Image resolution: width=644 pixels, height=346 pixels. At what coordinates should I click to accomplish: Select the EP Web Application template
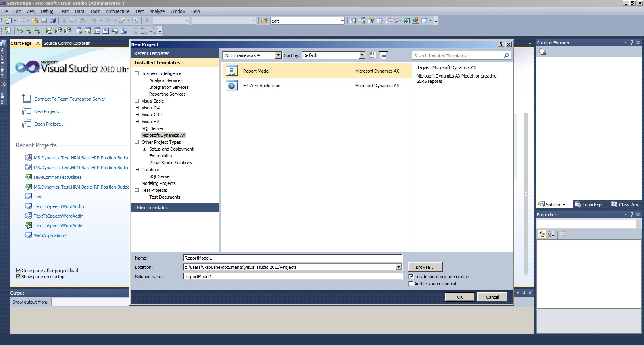[x=317, y=86]
